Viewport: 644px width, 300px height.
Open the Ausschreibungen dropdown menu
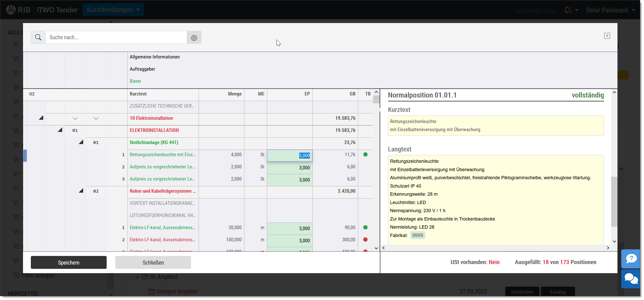point(113,10)
